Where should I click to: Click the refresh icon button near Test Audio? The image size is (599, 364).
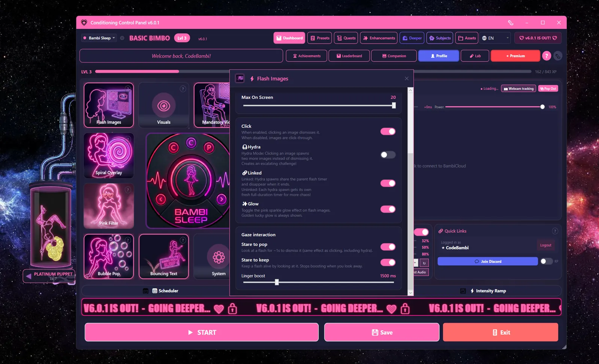click(424, 263)
